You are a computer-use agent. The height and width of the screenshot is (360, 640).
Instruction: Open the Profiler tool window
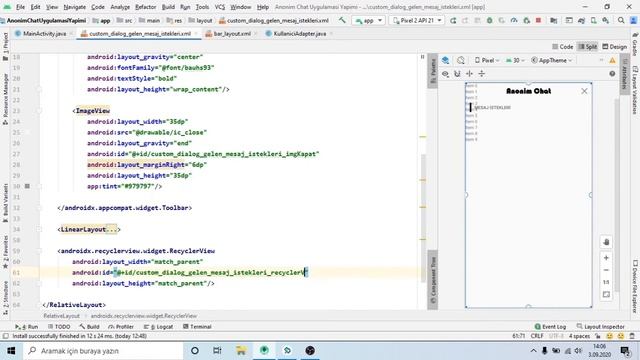point(121,327)
